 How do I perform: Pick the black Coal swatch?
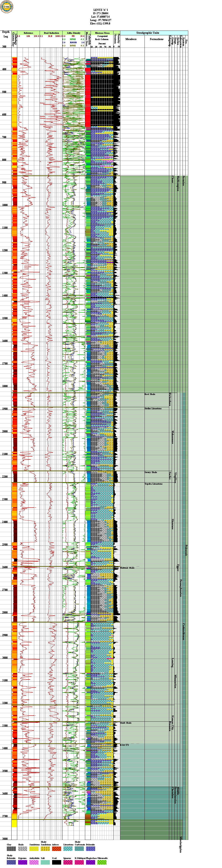(56, 862)
